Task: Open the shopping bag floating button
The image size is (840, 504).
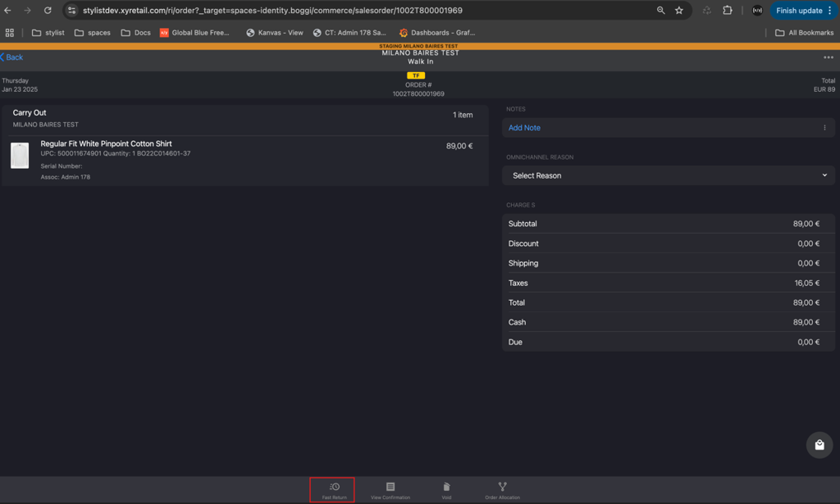Action: [819, 445]
